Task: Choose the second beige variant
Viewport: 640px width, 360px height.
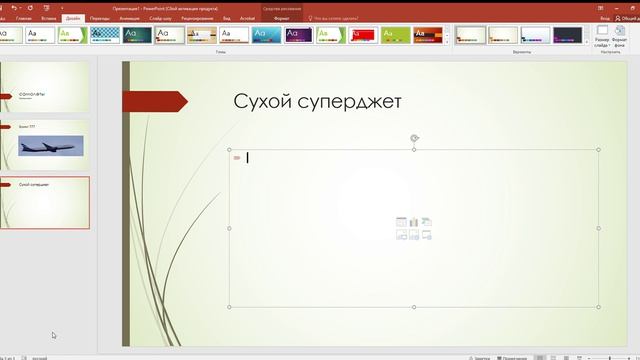Action: point(503,35)
